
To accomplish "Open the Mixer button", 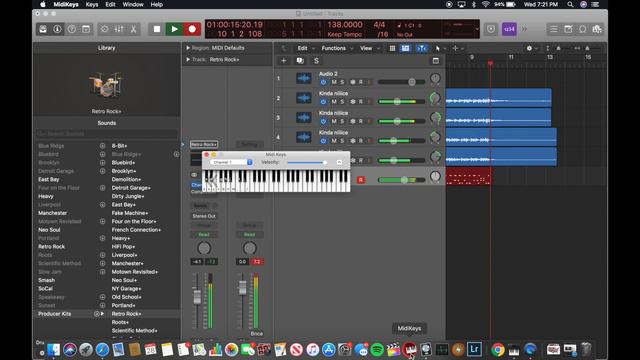I will [x=119, y=29].
